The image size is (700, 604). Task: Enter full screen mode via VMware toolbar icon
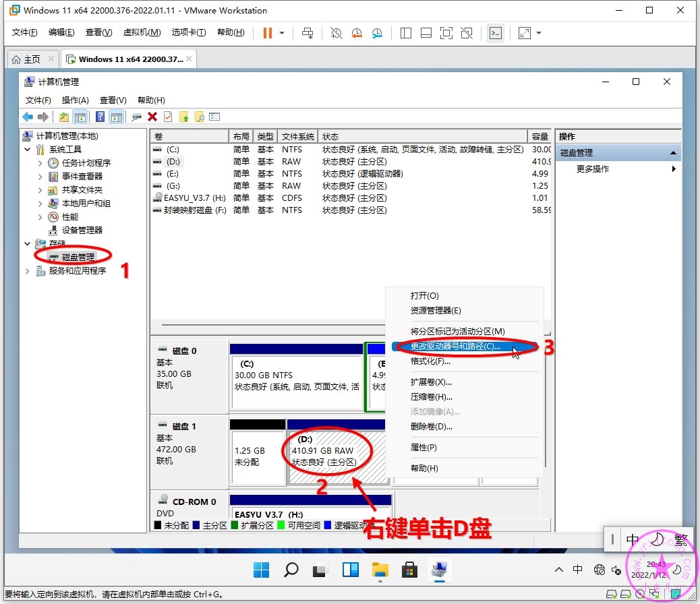point(446,33)
